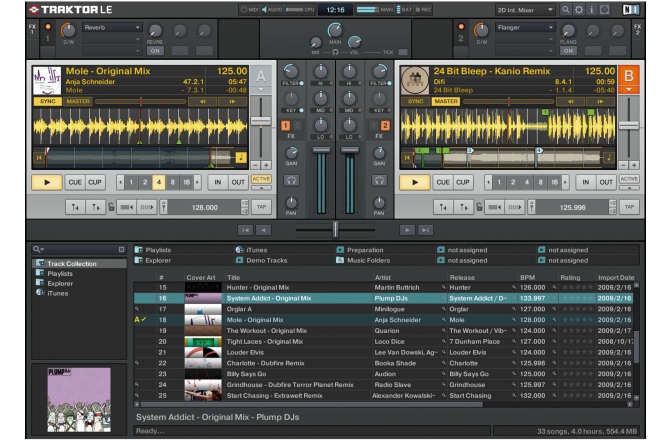This screenshot has height=440, width=672.
Task: Open Playlists in browser tree
Action: click(x=60, y=273)
